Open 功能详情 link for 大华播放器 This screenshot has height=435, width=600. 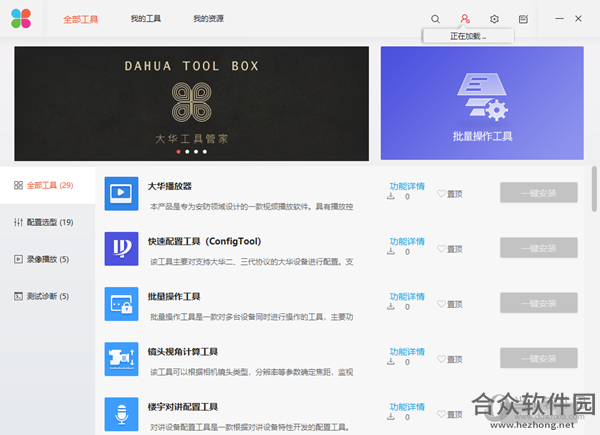(x=407, y=186)
